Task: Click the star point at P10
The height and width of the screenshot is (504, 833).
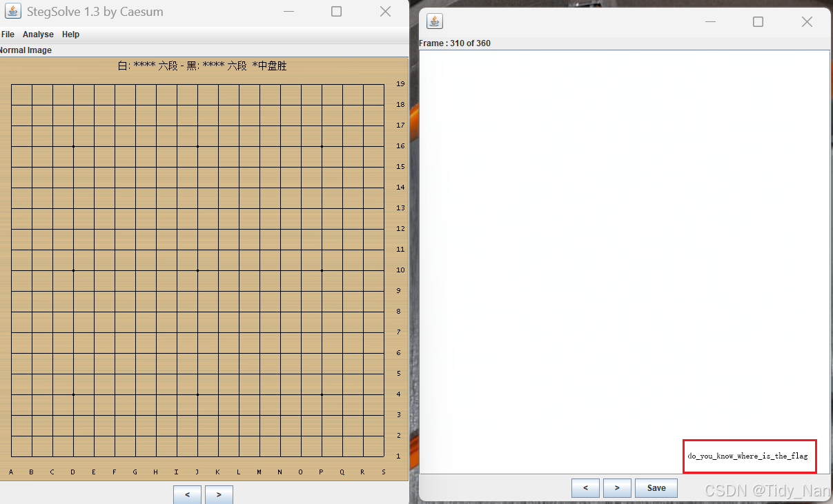Action: pyautogui.click(x=322, y=270)
